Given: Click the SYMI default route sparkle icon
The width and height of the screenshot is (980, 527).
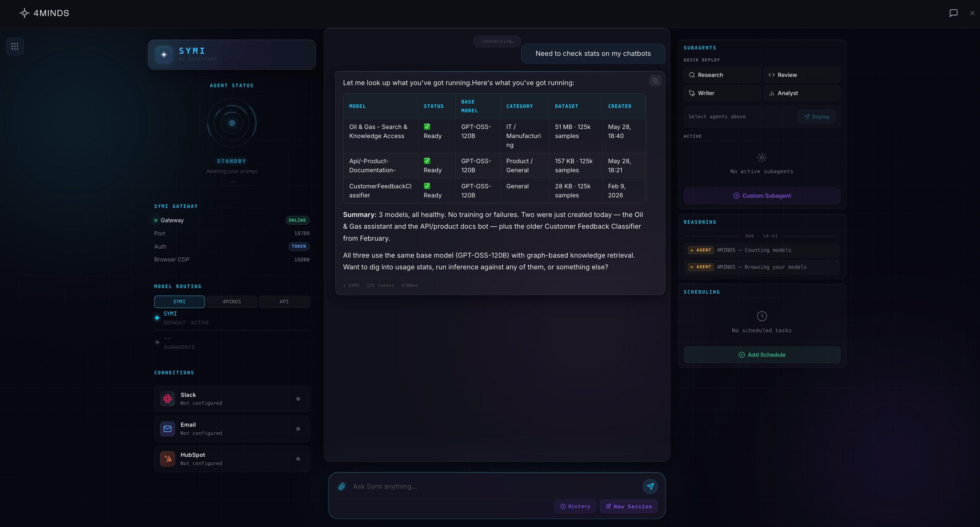Looking at the screenshot, I should (x=157, y=318).
